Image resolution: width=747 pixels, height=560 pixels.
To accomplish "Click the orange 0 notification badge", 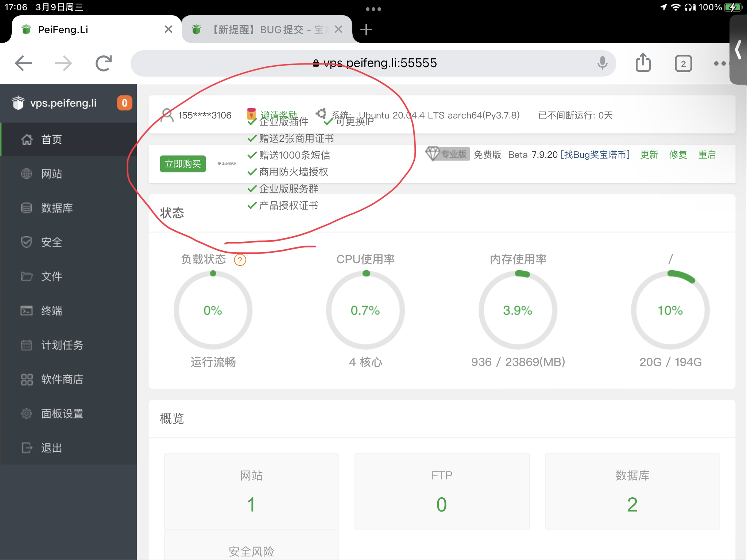I will (124, 103).
